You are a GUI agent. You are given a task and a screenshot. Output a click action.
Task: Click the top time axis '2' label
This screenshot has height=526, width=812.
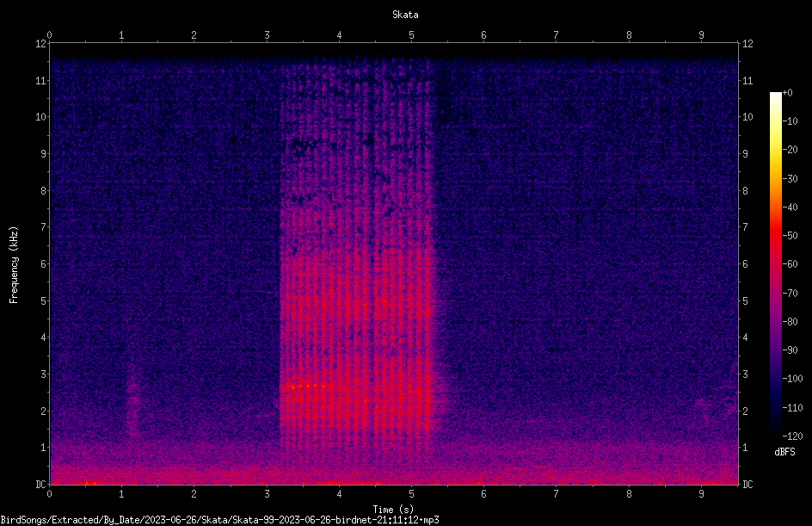[x=194, y=35]
